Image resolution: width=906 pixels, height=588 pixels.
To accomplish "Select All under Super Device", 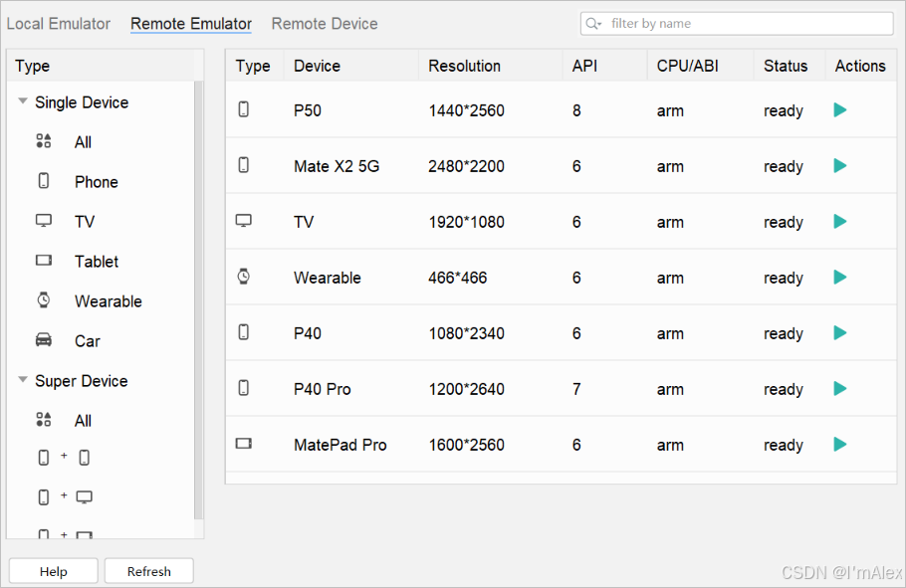I will tap(84, 421).
